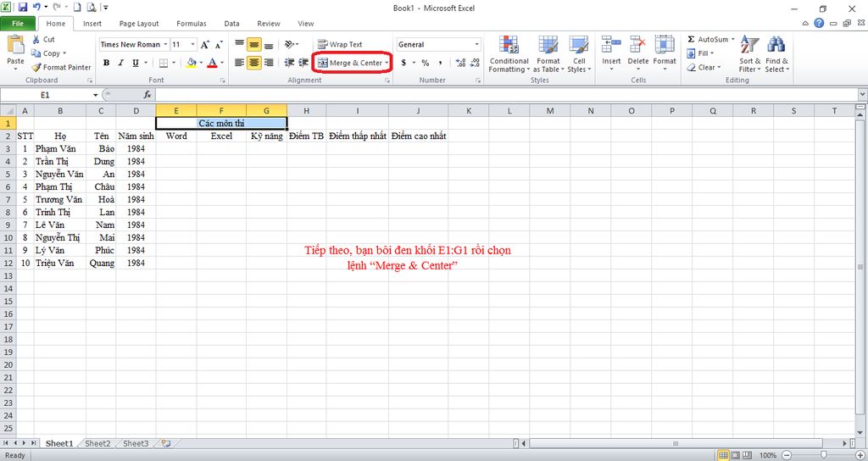Apply percent style format
The image size is (868, 461).
[426, 63]
